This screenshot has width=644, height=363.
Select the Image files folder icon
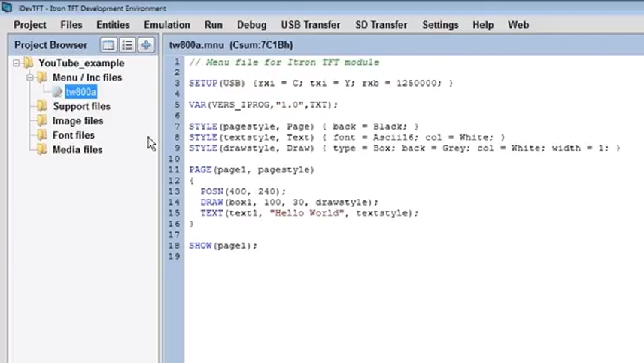coord(42,120)
